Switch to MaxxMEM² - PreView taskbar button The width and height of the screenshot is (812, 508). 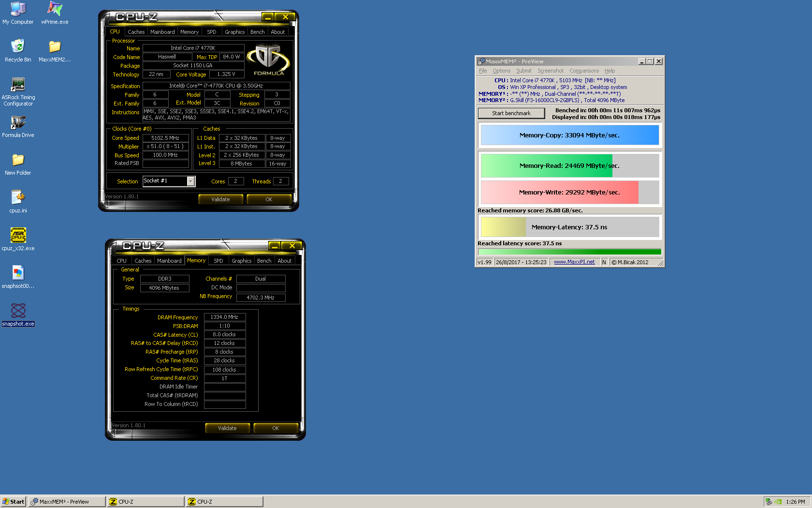67,502
